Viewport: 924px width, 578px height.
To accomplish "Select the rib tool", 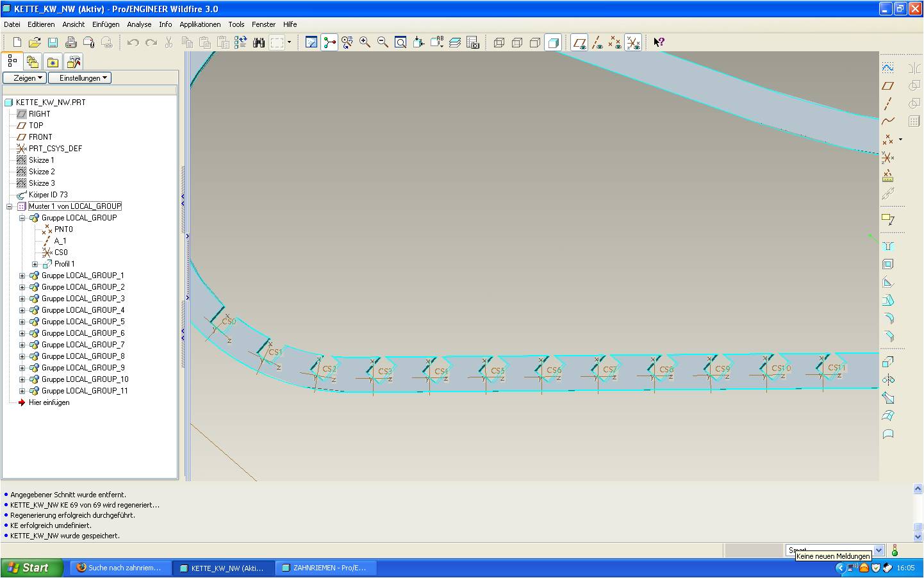I will click(887, 282).
